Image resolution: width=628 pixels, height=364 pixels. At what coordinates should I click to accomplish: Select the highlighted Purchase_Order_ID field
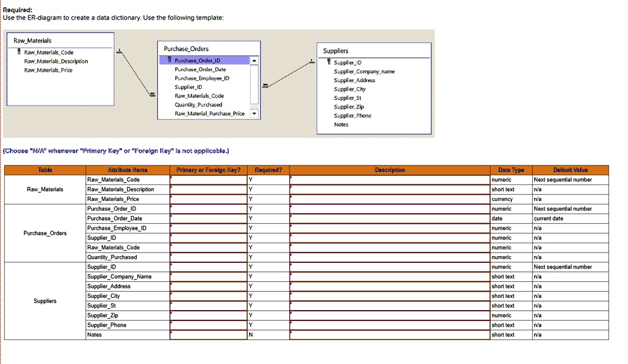[202, 59]
